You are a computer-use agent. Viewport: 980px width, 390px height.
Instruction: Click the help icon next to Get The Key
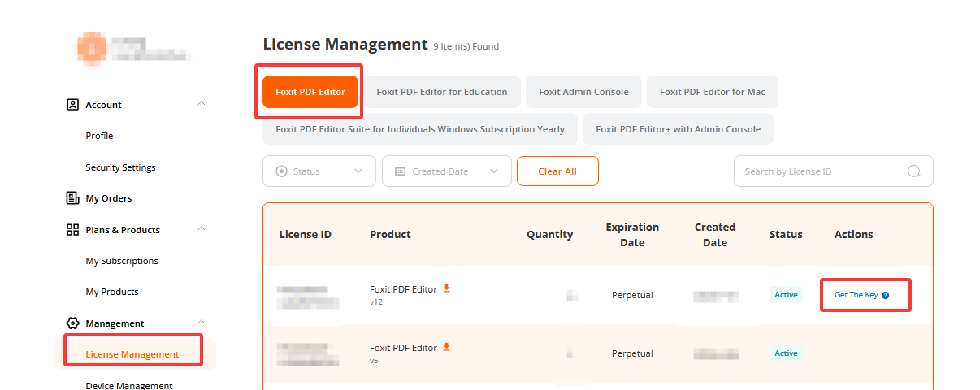[886, 295]
